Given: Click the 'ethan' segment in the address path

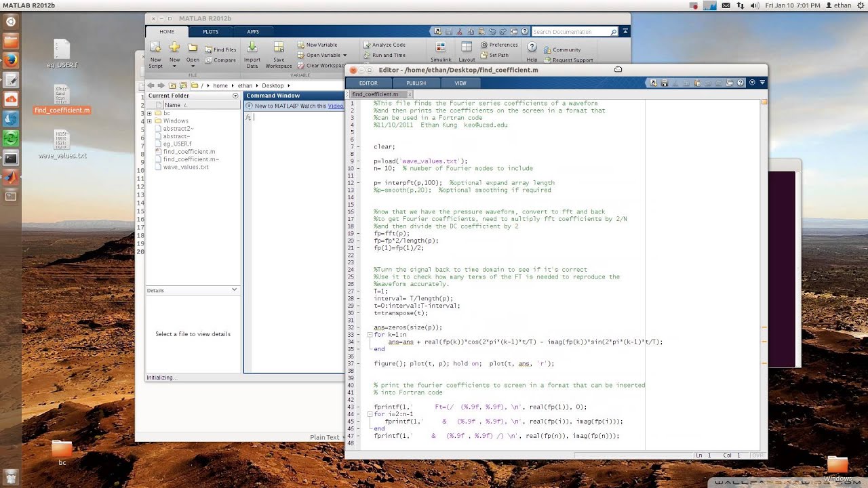Looking at the screenshot, I should point(245,85).
